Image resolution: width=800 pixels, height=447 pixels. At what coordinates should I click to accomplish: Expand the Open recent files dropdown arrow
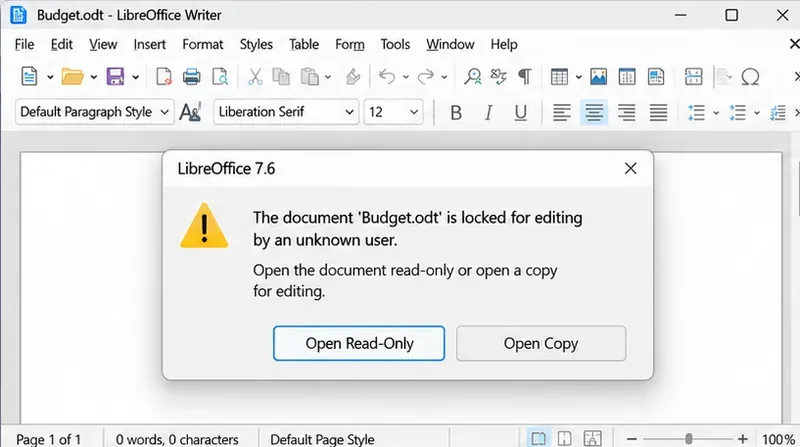coord(93,78)
